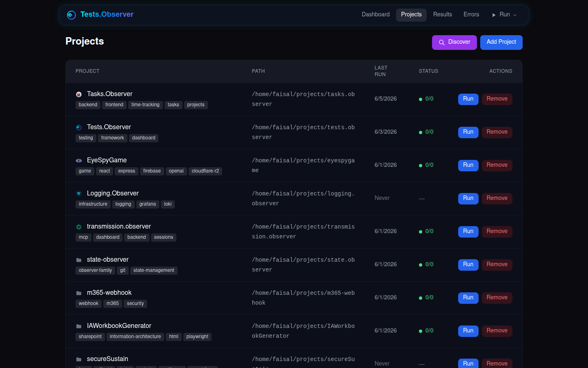Run the m365-webhook project
The height and width of the screenshot is (368, 588).
click(x=468, y=298)
